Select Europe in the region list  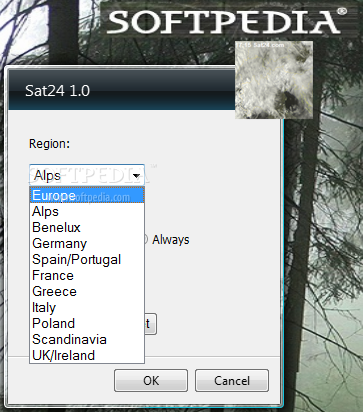[87, 195]
